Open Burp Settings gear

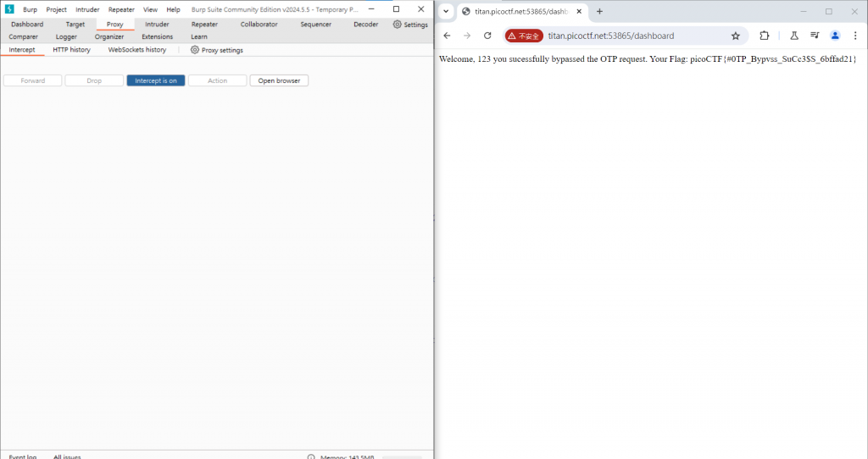[x=410, y=25]
